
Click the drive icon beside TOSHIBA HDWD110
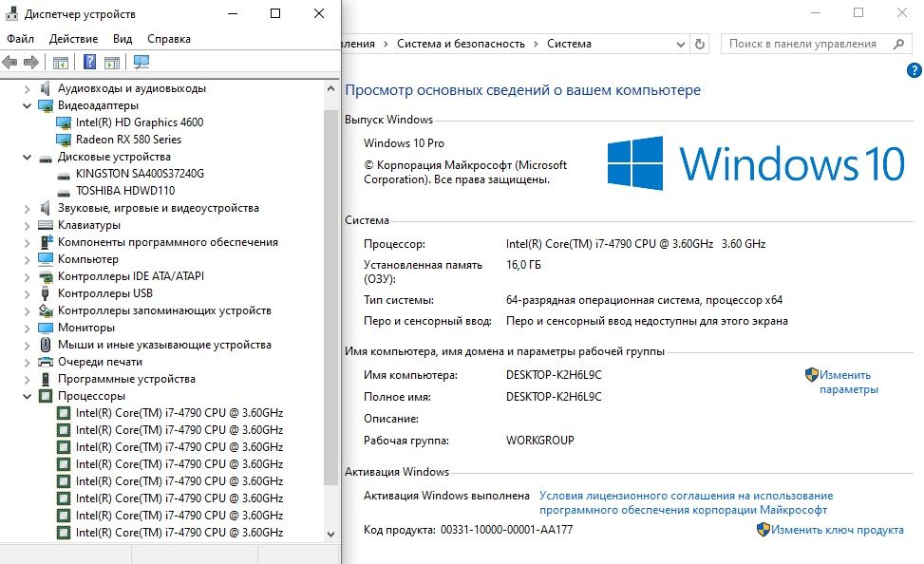pyautogui.click(x=64, y=192)
